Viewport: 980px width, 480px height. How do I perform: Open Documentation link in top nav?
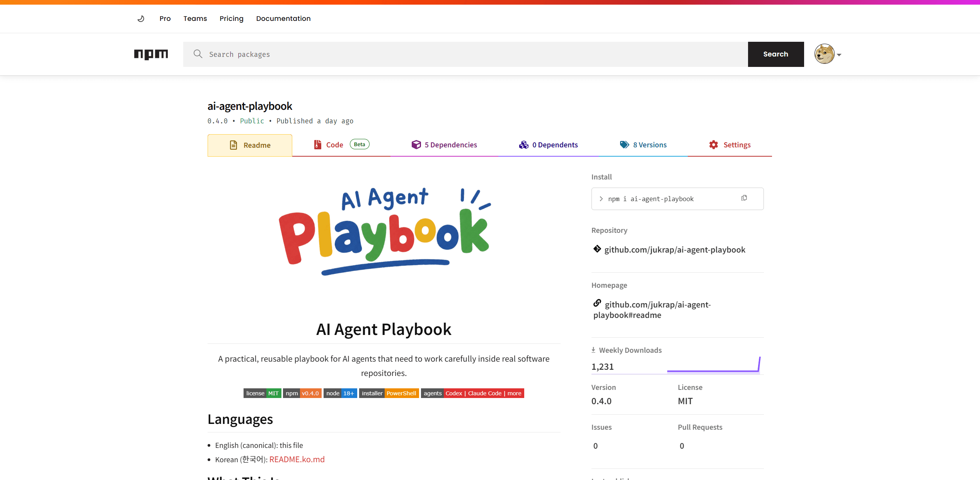[x=283, y=19]
